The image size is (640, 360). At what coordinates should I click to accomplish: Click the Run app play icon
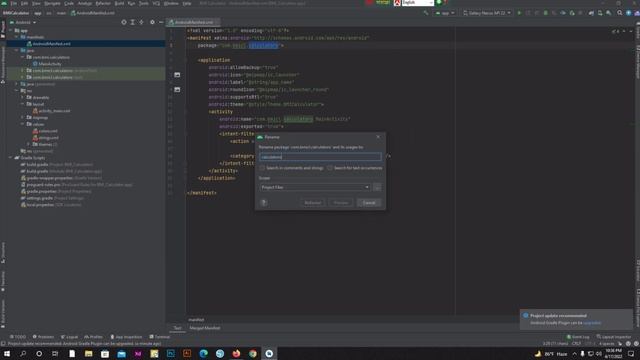[519, 13]
